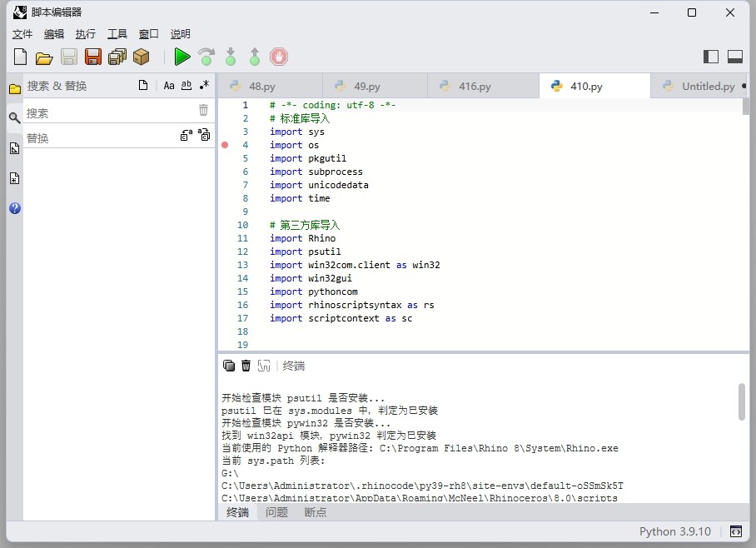Viewport: 756px width, 548px height.
Task: Toggle match case Aa option
Action: point(169,86)
